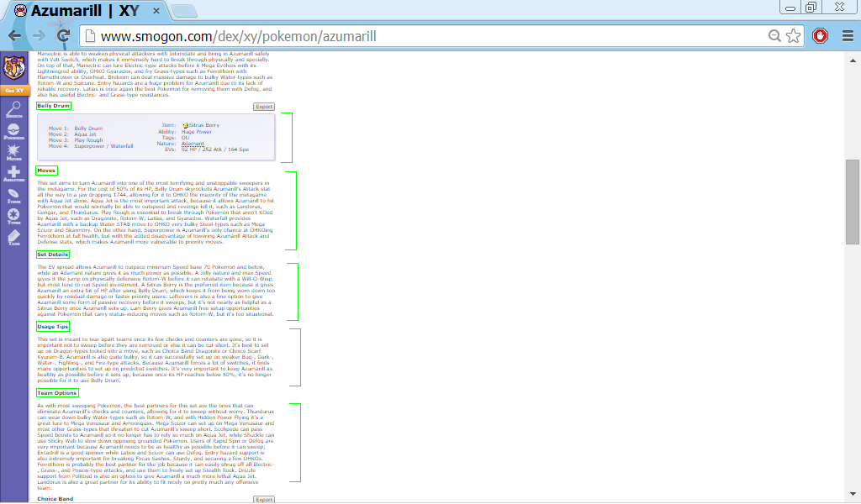
Task: Click the Sitrus Berry item icon
Action: (186, 126)
